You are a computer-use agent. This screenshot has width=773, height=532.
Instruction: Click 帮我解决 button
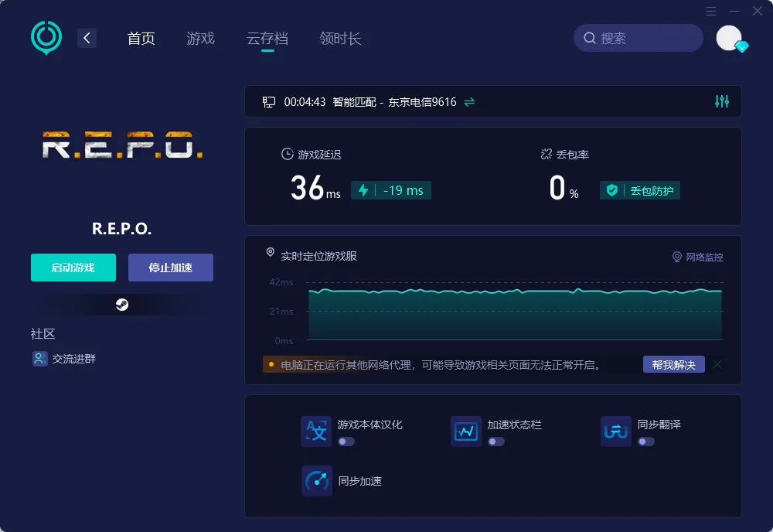[x=673, y=365]
